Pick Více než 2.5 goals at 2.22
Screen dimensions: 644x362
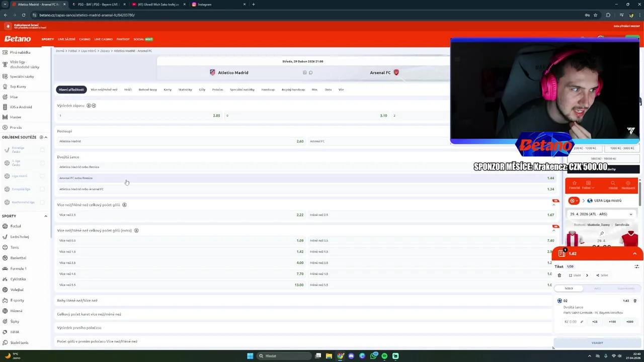(x=181, y=215)
